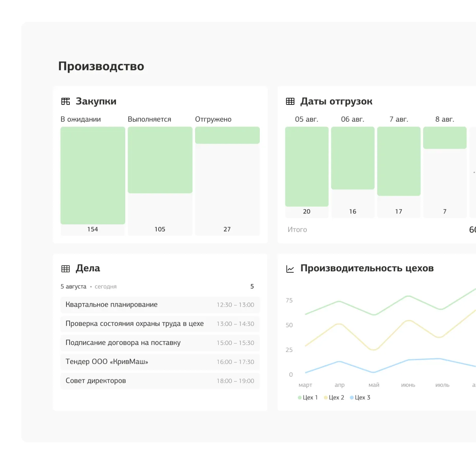Click the Цех 3 legend label

pyautogui.click(x=363, y=398)
